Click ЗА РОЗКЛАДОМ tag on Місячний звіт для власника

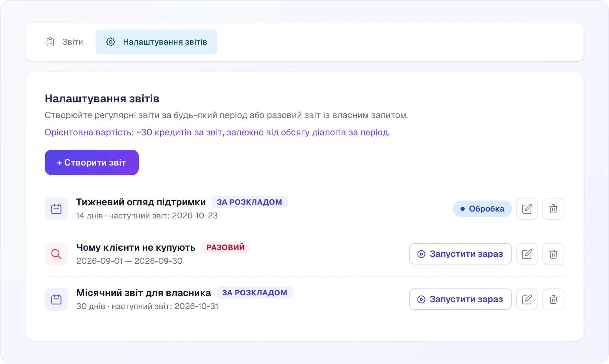click(x=255, y=293)
